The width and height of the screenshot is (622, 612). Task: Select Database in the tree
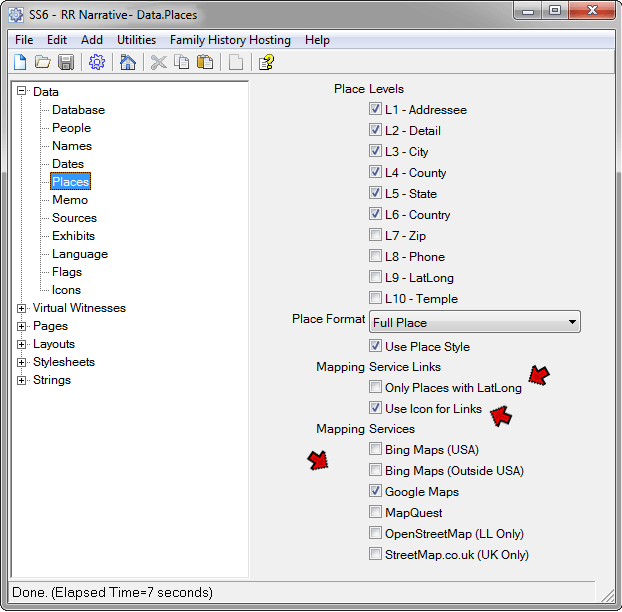[x=78, y=110]
